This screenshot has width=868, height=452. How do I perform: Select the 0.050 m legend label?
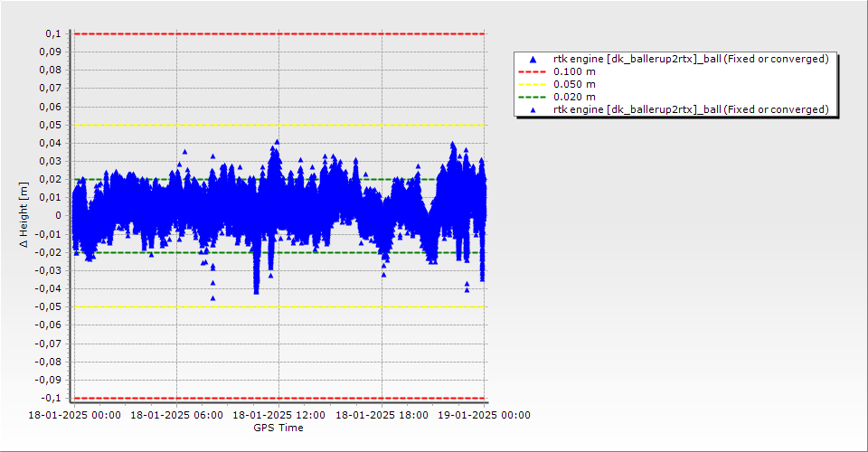(x=574, y=84)
